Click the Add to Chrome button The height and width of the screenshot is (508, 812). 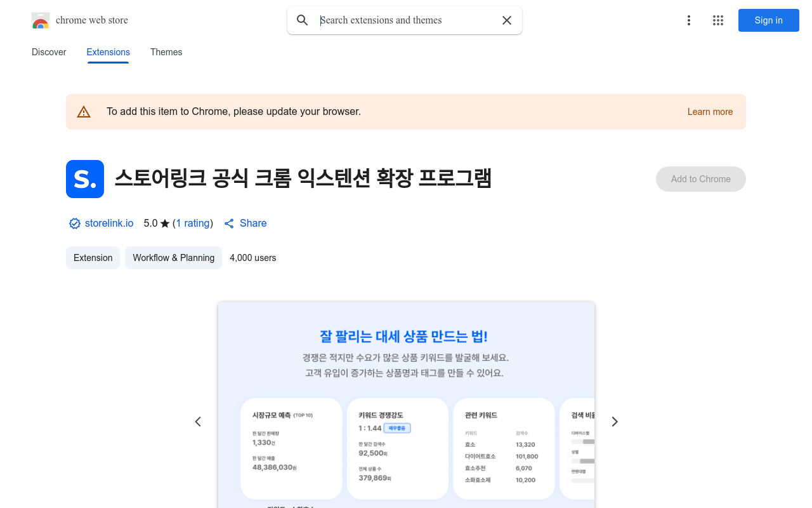coord(701,179)
